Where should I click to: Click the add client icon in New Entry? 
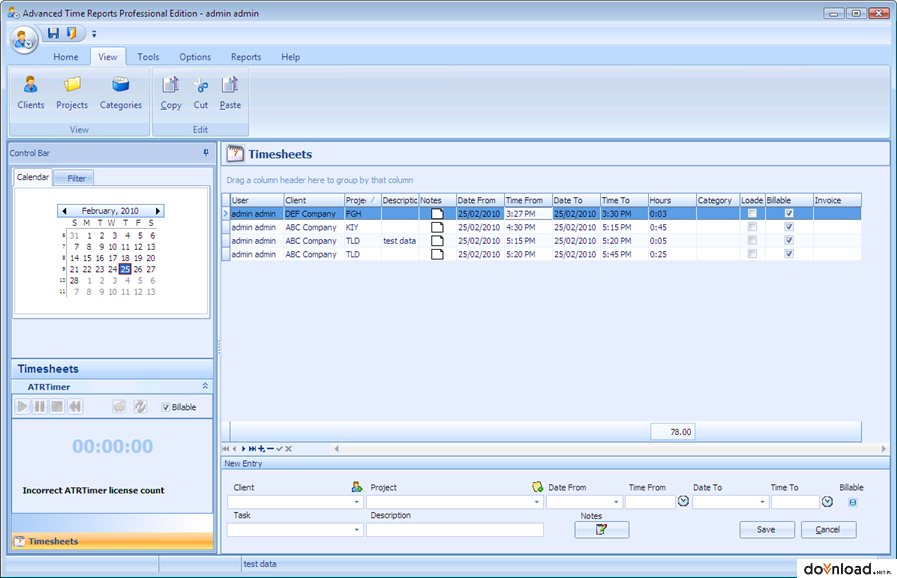coord(357,487)
